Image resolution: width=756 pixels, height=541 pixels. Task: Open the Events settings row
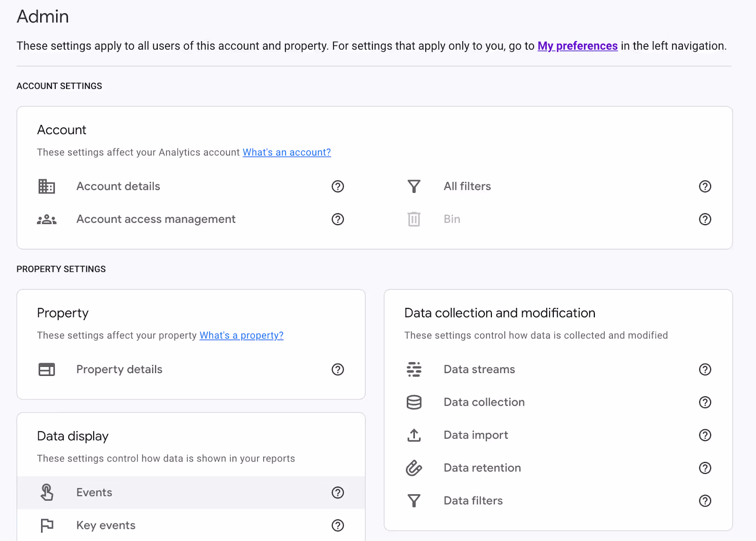click(x=191, y=493)
